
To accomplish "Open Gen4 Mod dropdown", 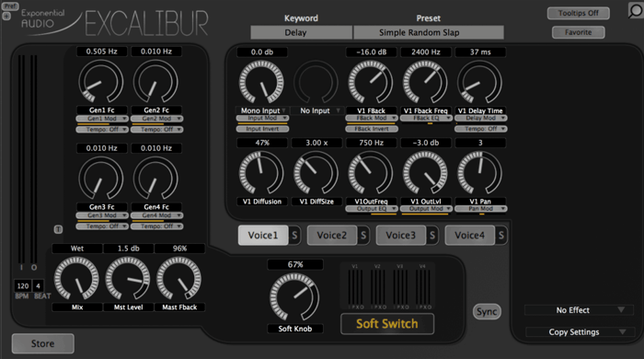I will [x=156, y=215].
